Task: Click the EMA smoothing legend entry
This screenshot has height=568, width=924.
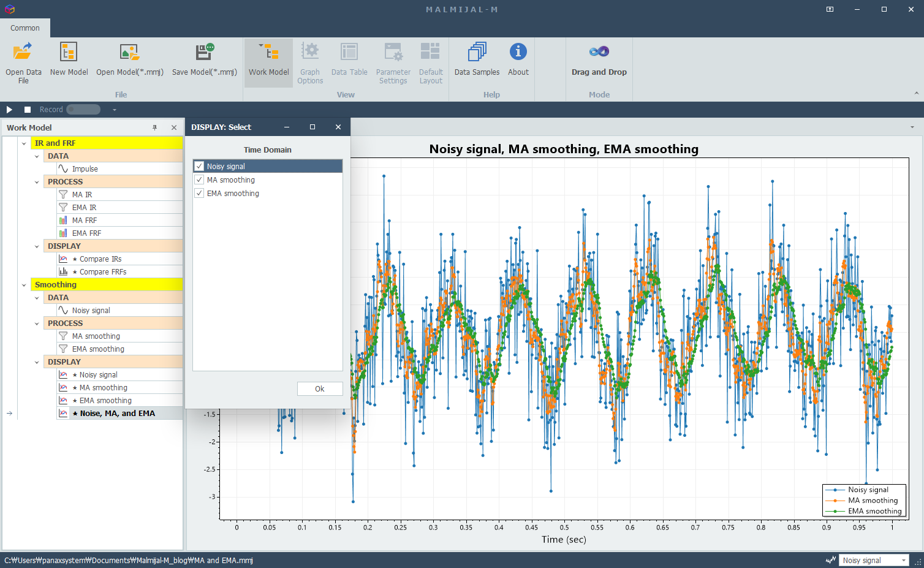Action: 863,511
